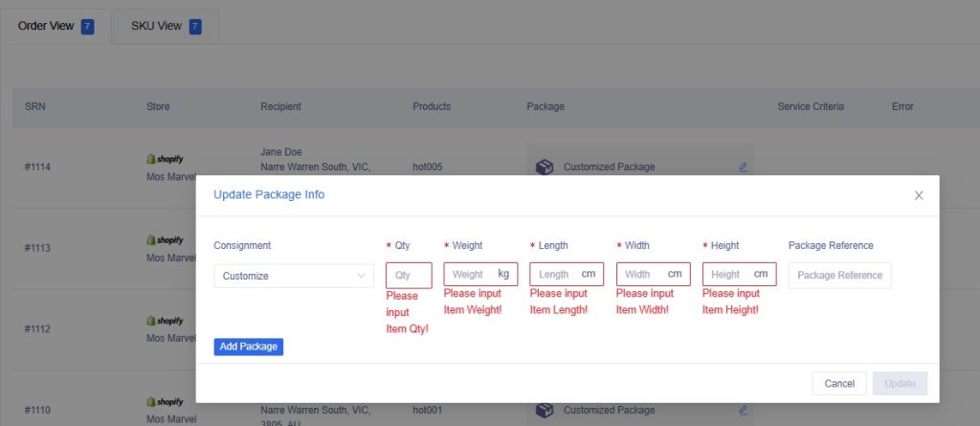
Task: Close the Update Package Info dialog
Action: [x=919, y=195]
